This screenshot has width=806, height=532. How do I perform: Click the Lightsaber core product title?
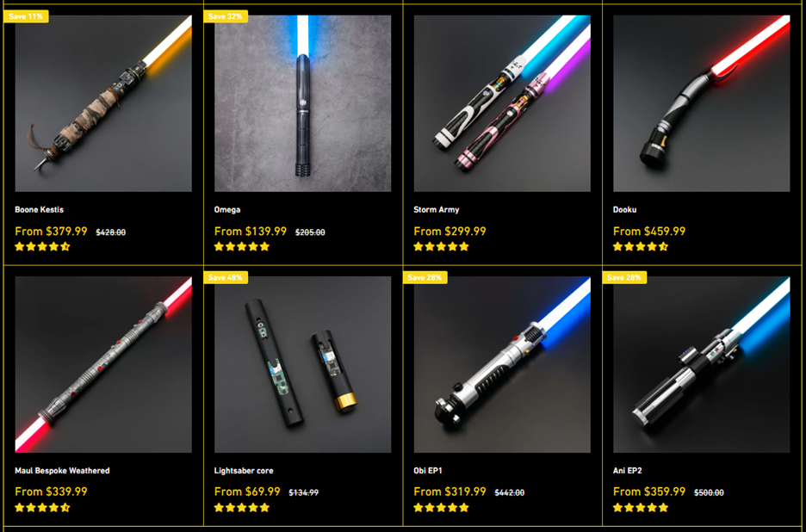(244, 471)
